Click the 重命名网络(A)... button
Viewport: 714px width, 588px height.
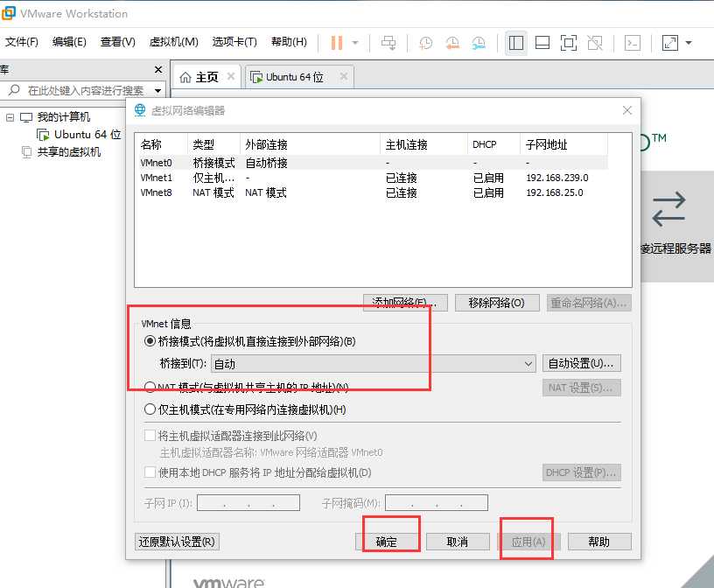[x=589, y=303]
